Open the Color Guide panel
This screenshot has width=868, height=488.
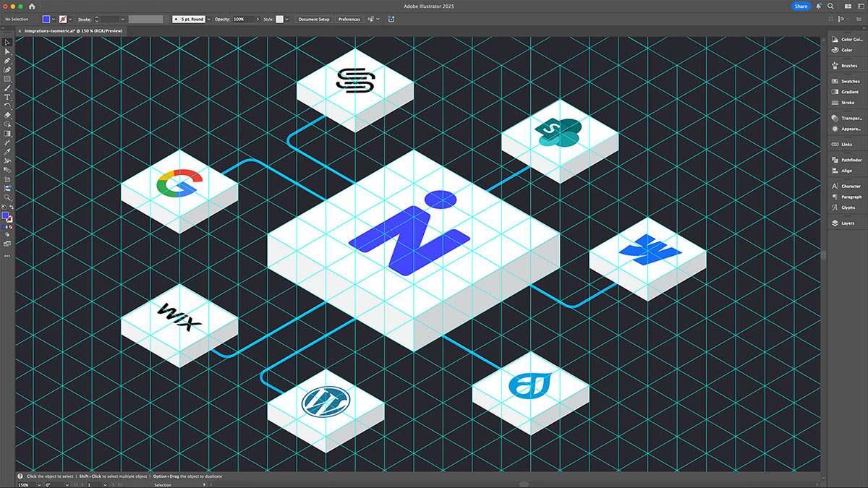coord(848,40)
